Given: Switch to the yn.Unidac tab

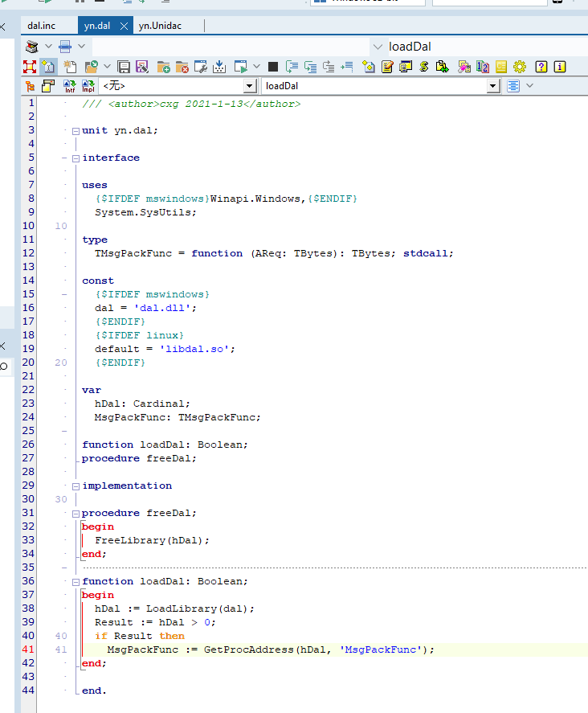Looking at the screenshot, I should (160, 26).
